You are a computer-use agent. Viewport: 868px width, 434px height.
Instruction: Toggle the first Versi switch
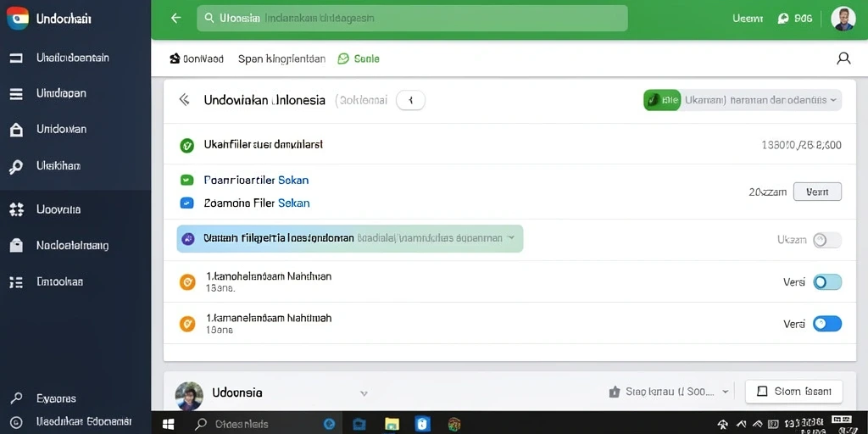827,282
